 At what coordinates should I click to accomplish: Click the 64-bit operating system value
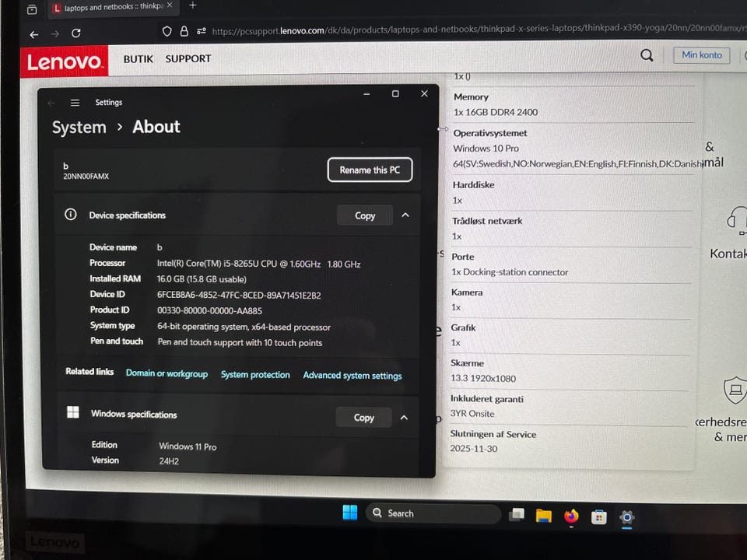(244, 327)
